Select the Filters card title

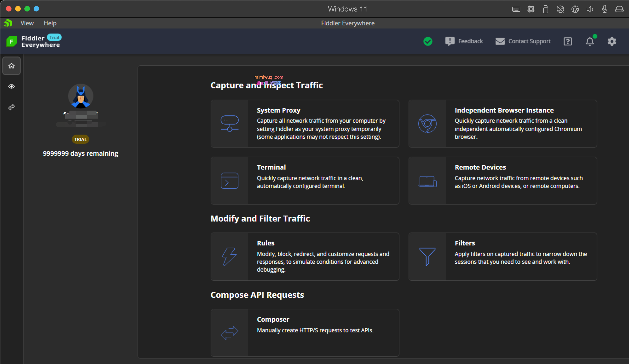[x=465, y=243]
